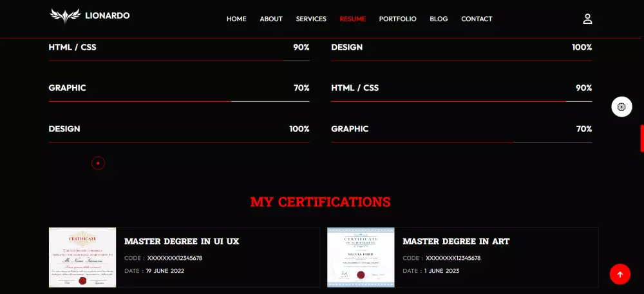Click the left column HTML / CSS 90% progress bar

coord(179,61)
